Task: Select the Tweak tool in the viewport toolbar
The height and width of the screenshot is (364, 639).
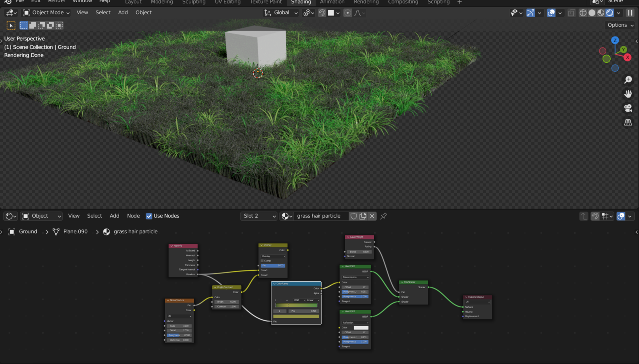Action: coord(11,25)
